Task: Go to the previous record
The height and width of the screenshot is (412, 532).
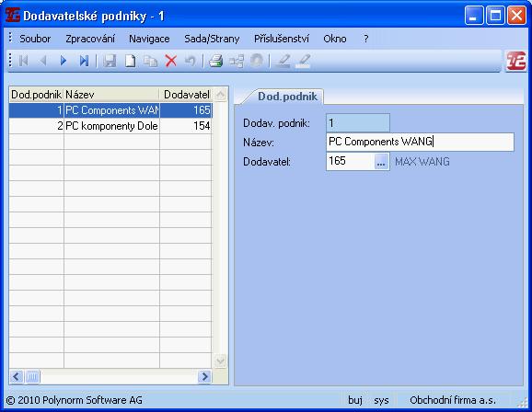Action: 43,61
